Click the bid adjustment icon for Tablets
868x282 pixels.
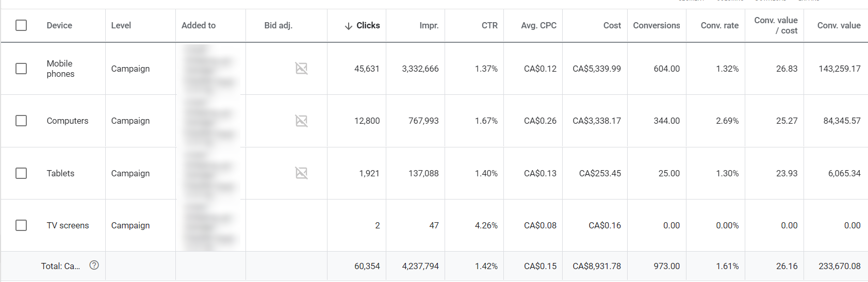click(x=301, y=173)
